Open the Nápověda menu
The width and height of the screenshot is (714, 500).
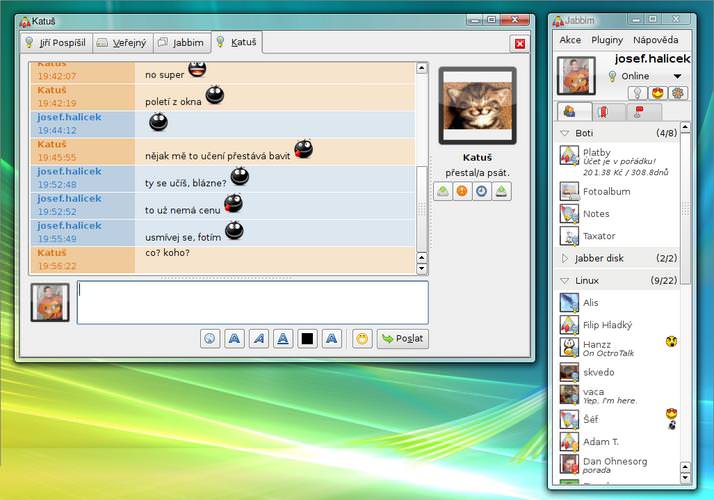pyautogui.click(x=656, y=40)
